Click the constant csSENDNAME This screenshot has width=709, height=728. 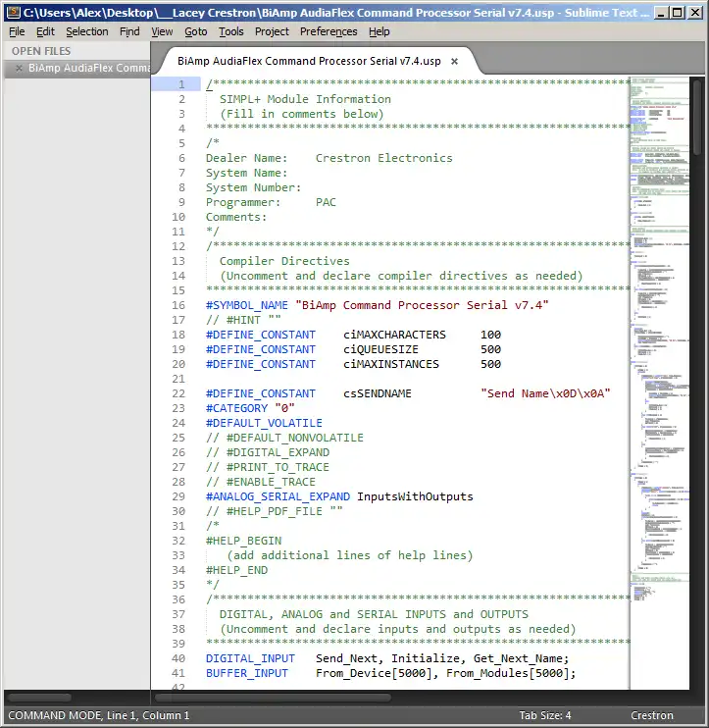(x=378, y=393)
